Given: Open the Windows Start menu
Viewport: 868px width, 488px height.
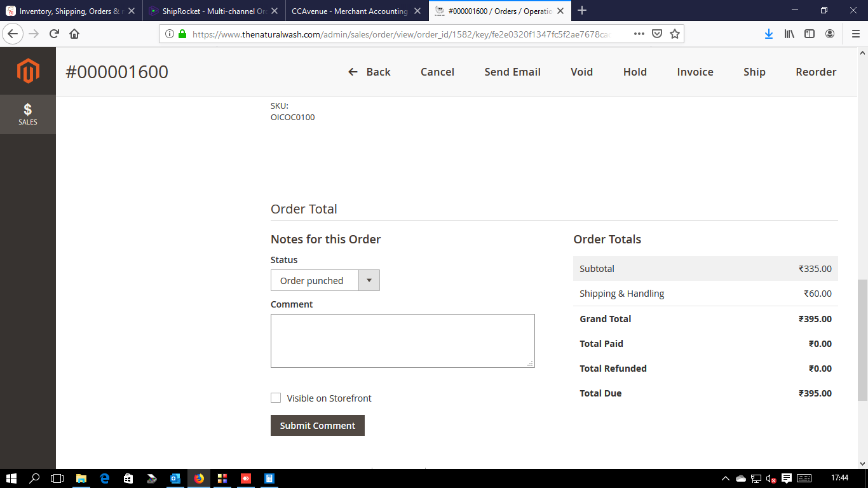Looking at the screenshot, I should [11, 478].
